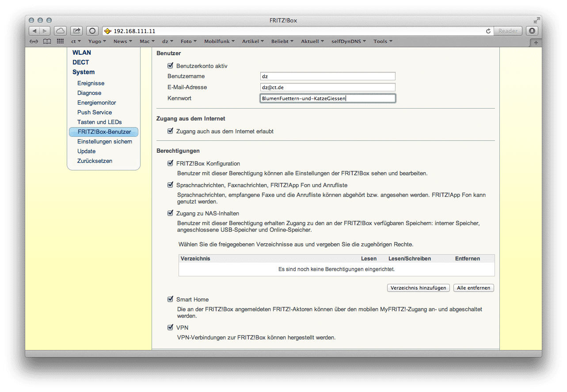Open the Aktuell bookmarks dropdown

[x=312, y=41]
